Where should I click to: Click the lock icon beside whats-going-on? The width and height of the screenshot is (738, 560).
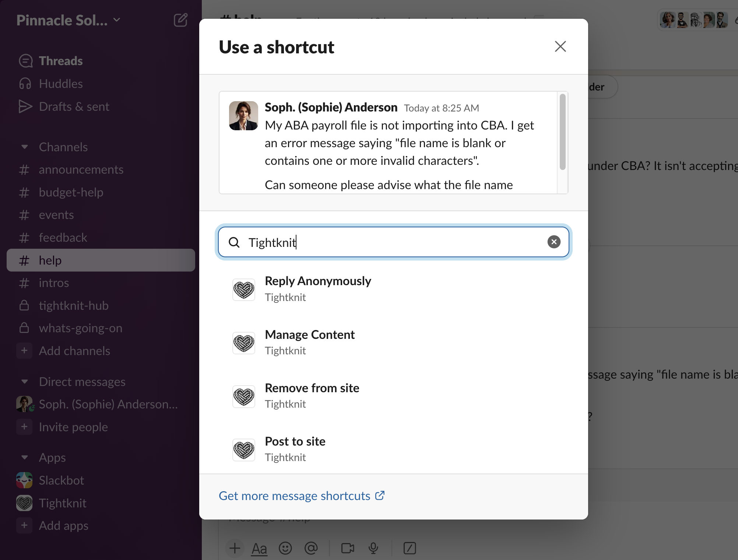[x=24, y=328]
